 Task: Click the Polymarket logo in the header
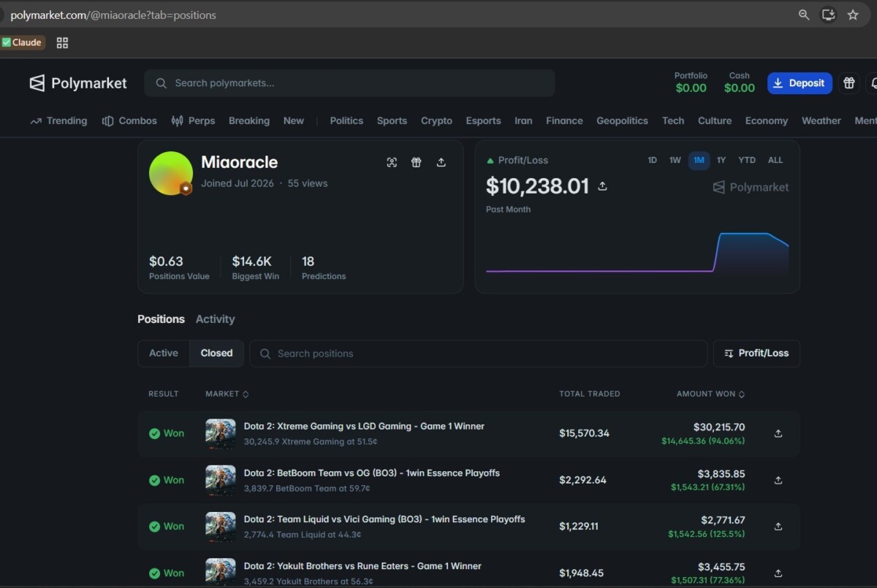click(x=78, y=83)
